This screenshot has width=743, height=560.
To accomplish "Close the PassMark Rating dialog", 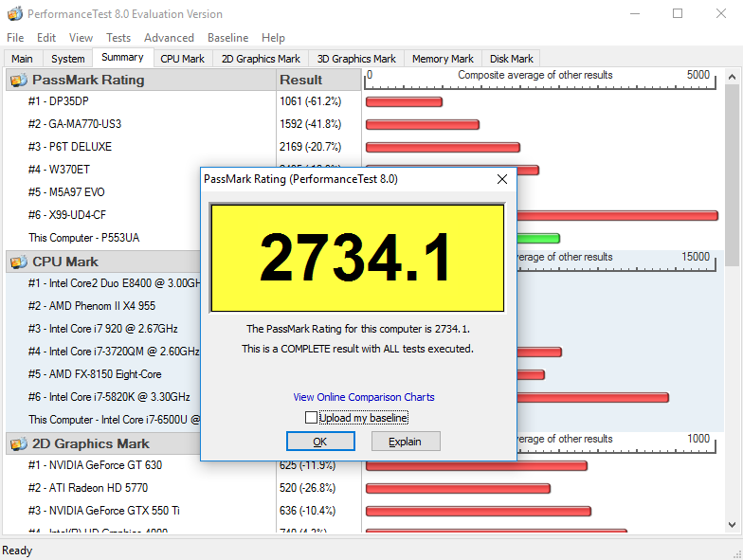I will (x=502, y=179).
